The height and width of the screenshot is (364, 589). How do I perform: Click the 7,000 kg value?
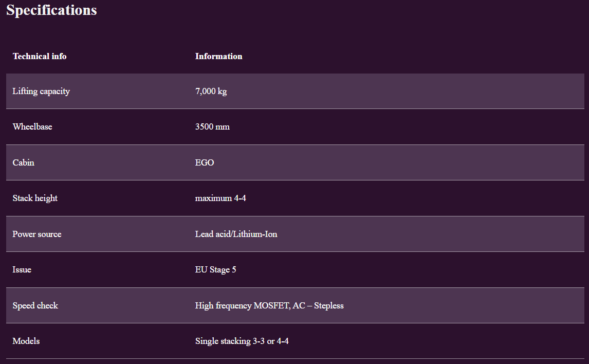[211, 92]
